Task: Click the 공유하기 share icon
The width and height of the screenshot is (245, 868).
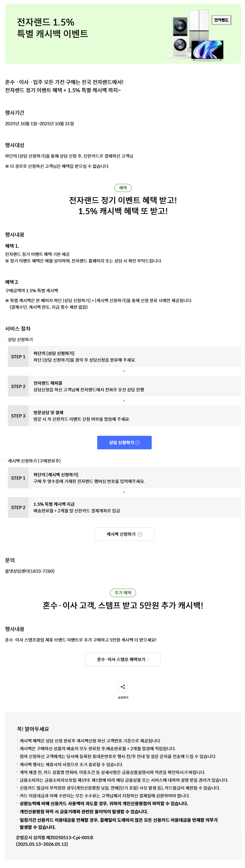Action: pos(123,686)
